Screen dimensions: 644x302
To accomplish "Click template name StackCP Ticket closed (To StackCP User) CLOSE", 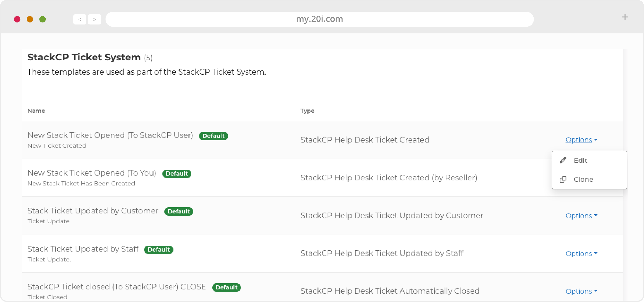I will pos(117,287).
